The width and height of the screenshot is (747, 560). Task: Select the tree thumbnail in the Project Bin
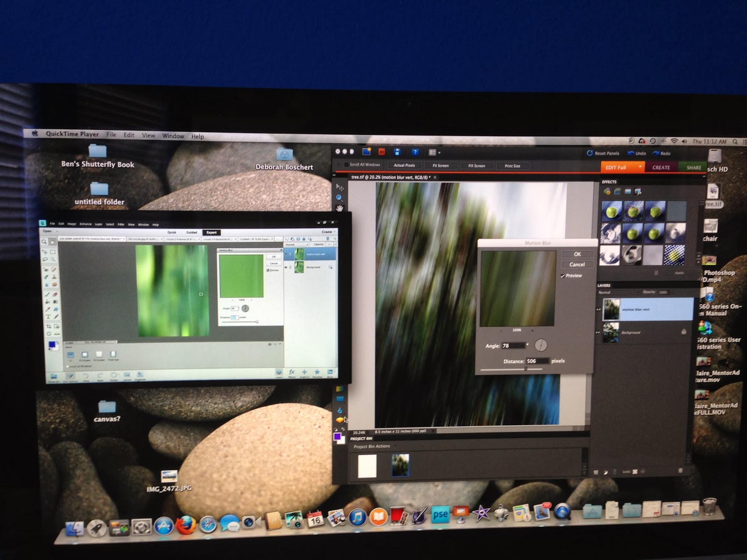pyautogui.click(x=400, y=465)
